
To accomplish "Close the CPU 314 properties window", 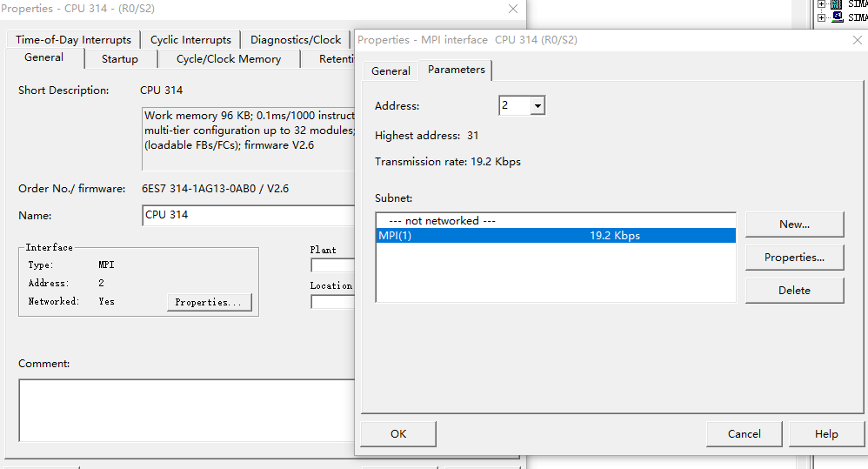I will pos(513,9).
